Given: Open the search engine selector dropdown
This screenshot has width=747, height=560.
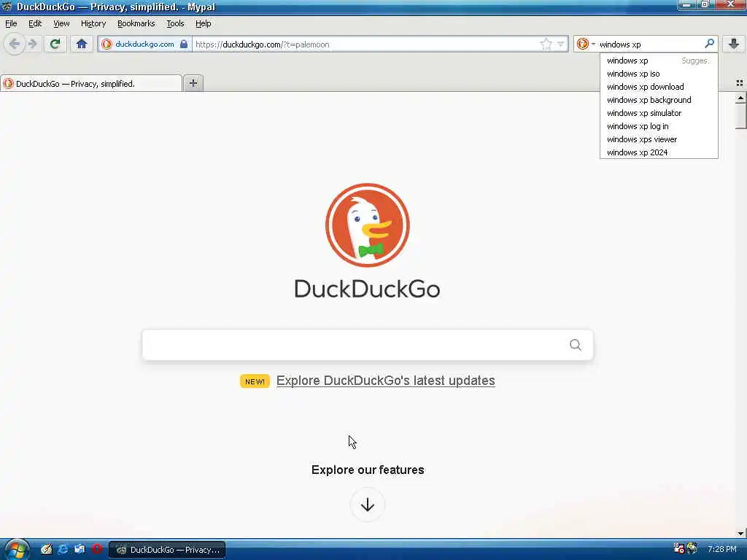Looking at the screenshot, I should tap(586, 44).
